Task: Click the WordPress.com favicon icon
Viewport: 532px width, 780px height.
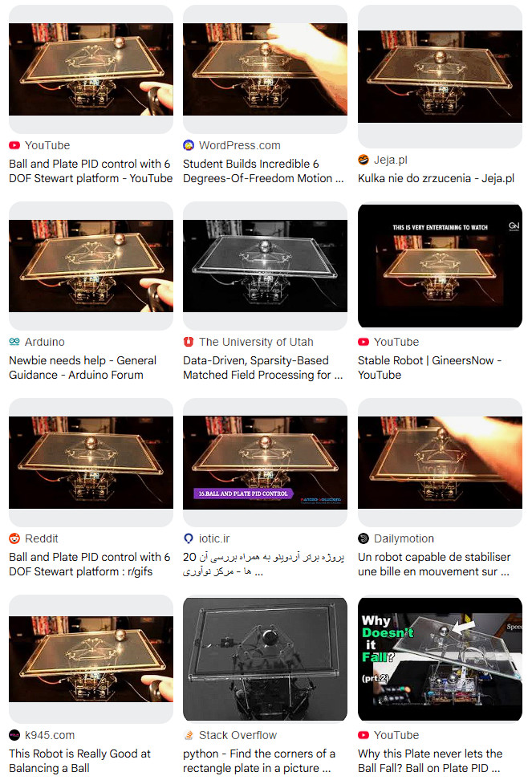Action: click(189, 145)
